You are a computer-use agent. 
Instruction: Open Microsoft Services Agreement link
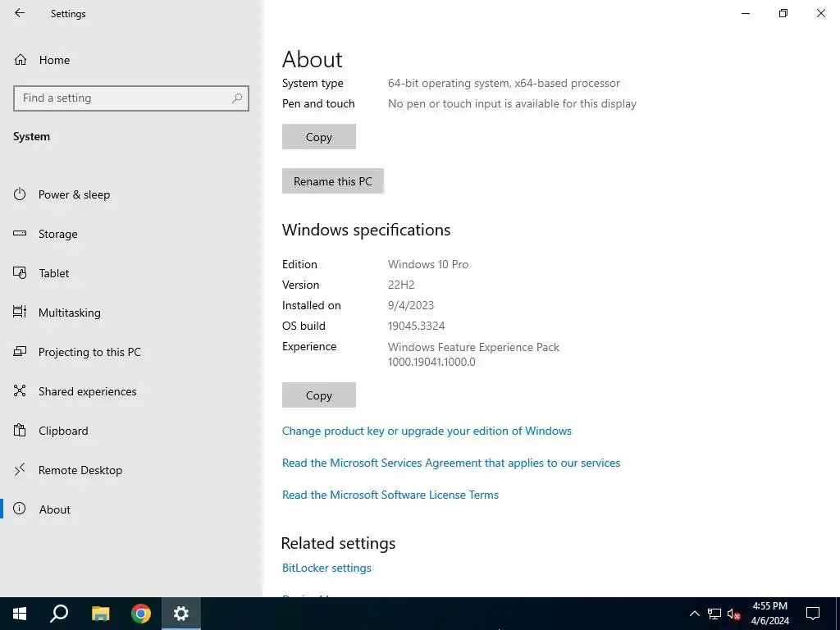(x=451, y=463)
